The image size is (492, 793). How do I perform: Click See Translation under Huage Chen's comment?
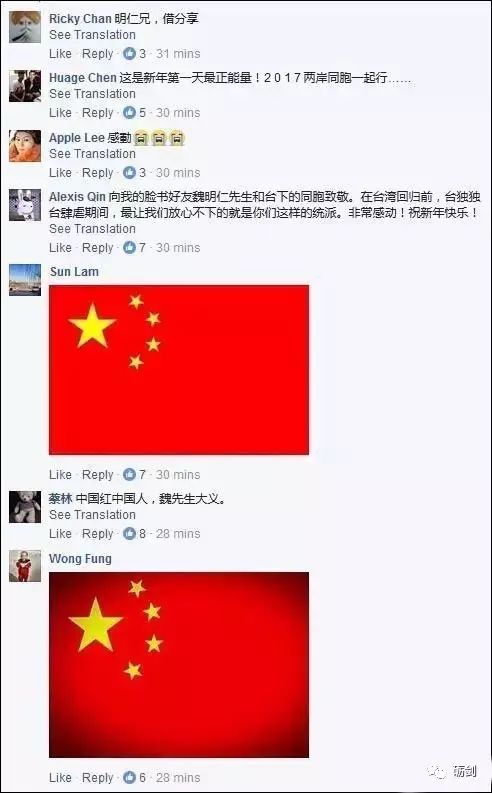tap(93, 94)
